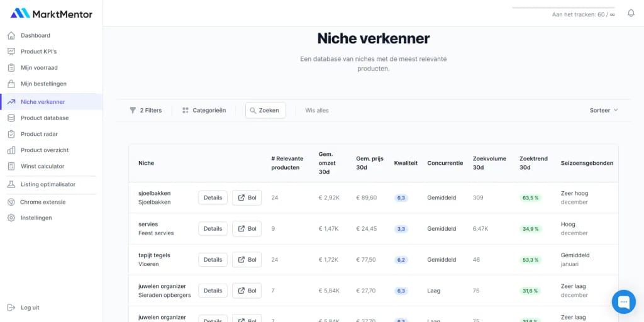Click the Listing optimalisator flask icon

pos(11,184)
